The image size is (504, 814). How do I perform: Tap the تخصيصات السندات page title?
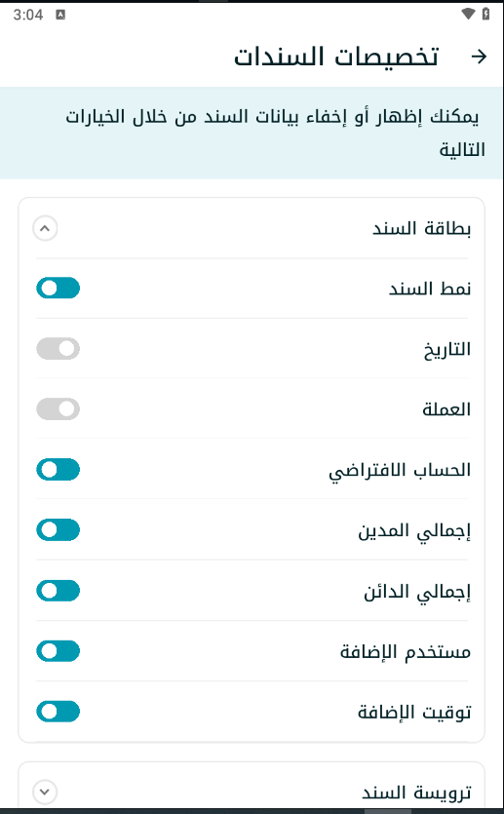tap(336, 57)
